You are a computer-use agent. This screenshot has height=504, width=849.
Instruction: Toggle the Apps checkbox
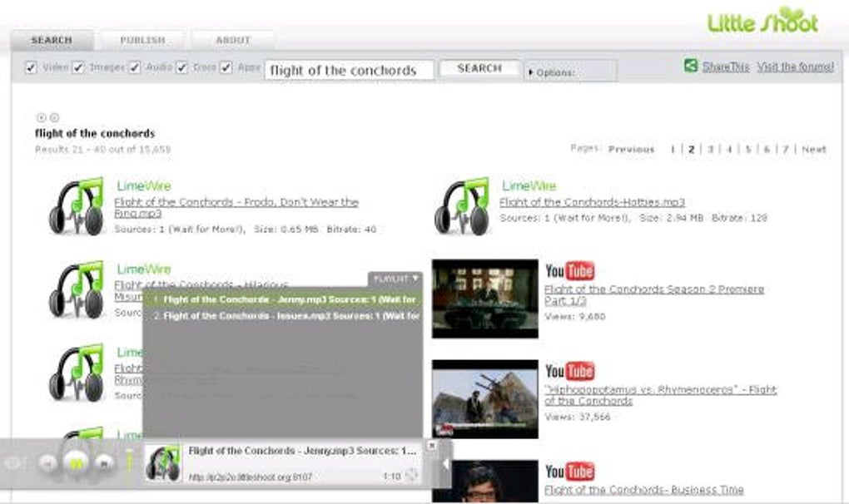pyautogui.click(x=226, y=67)
